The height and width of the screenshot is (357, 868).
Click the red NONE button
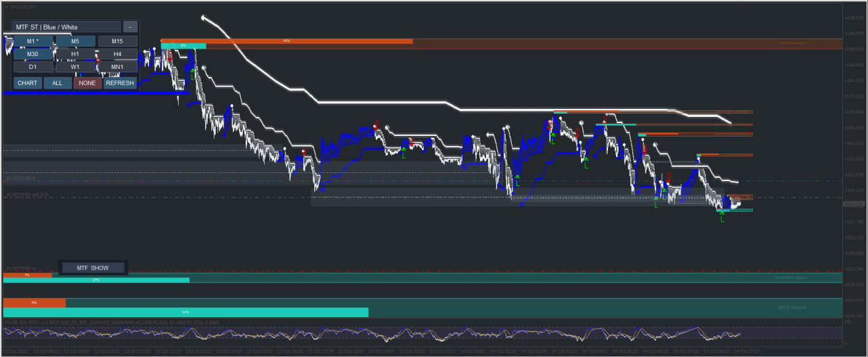tap(87, 83)
